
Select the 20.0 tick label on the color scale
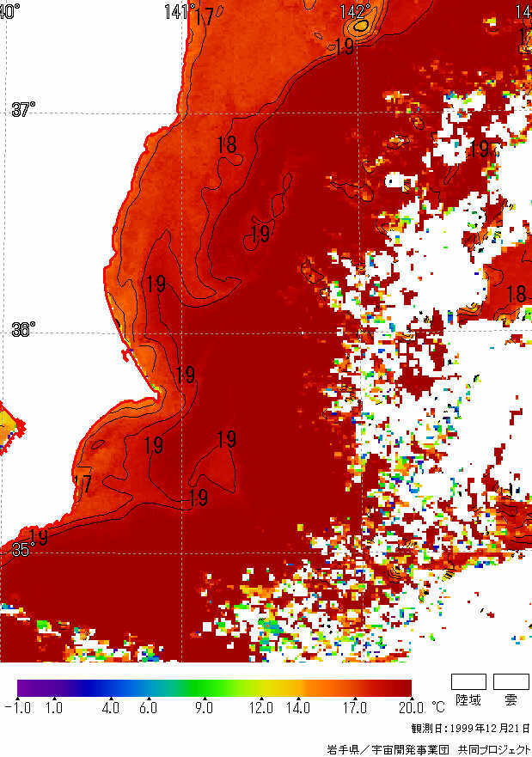412,708
